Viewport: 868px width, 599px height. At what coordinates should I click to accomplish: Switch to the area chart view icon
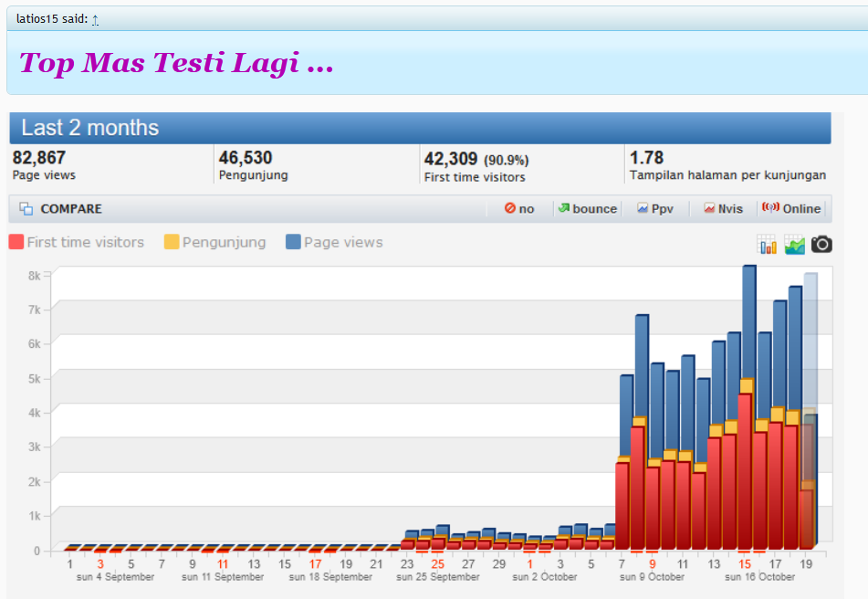click(x=794, y=244)
